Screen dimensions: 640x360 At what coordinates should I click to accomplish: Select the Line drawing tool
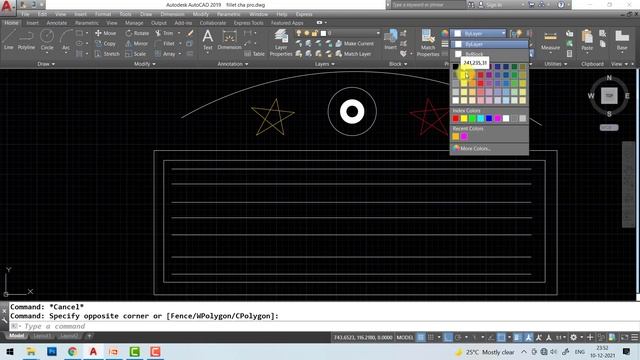tap(9, 40)
